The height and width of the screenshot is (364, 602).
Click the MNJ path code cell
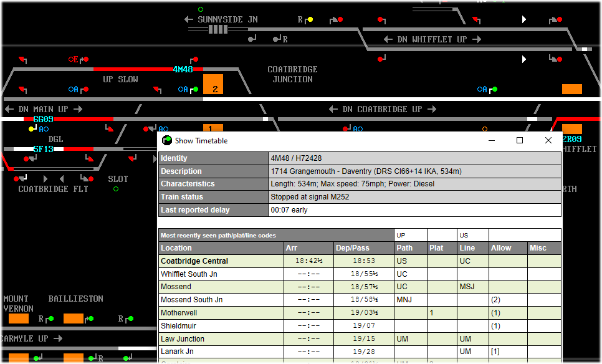411,300
